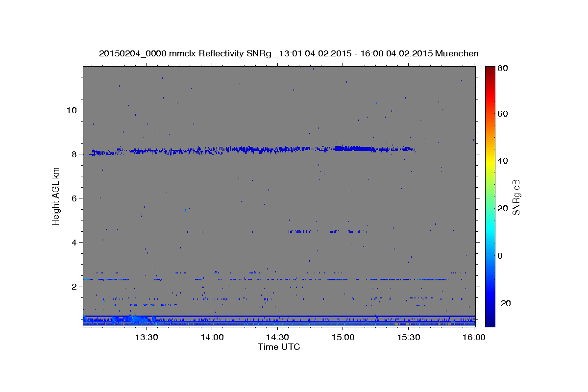Click the 16:00 time axis tick label

point(473,337)
